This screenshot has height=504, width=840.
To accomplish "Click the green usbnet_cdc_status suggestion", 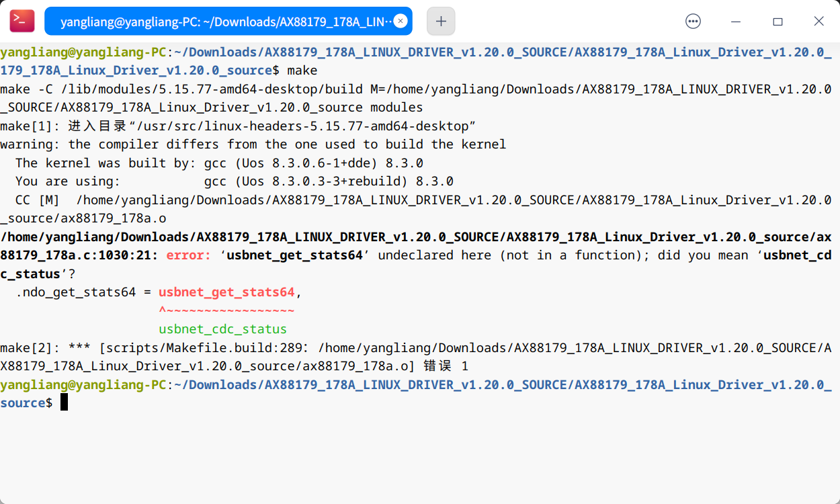I will (x=222, y=329).
